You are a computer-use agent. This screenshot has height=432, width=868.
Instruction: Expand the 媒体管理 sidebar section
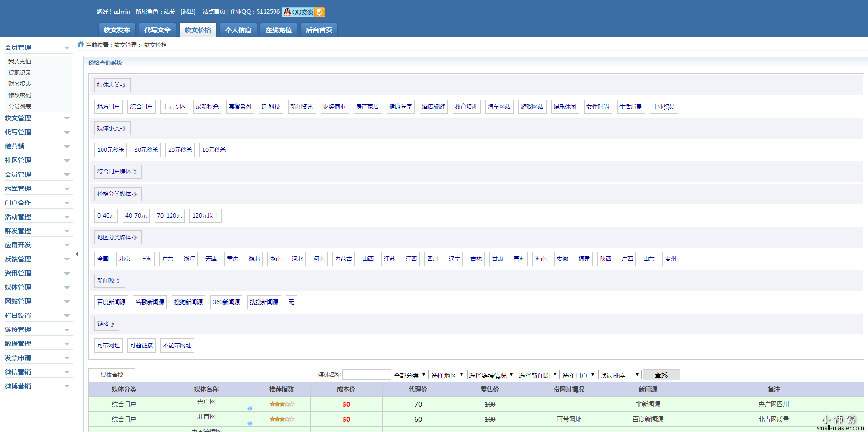(x=38, y=287)
